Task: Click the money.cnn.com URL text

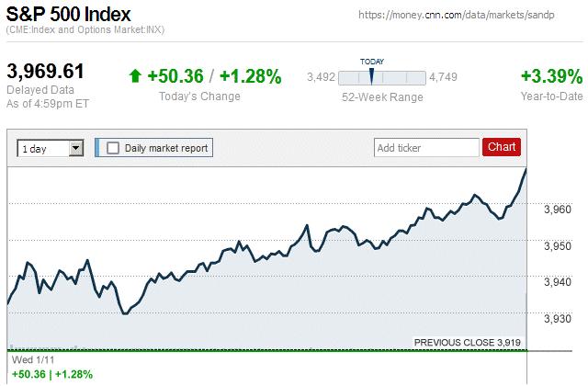Action: click(x=469, y=16)
